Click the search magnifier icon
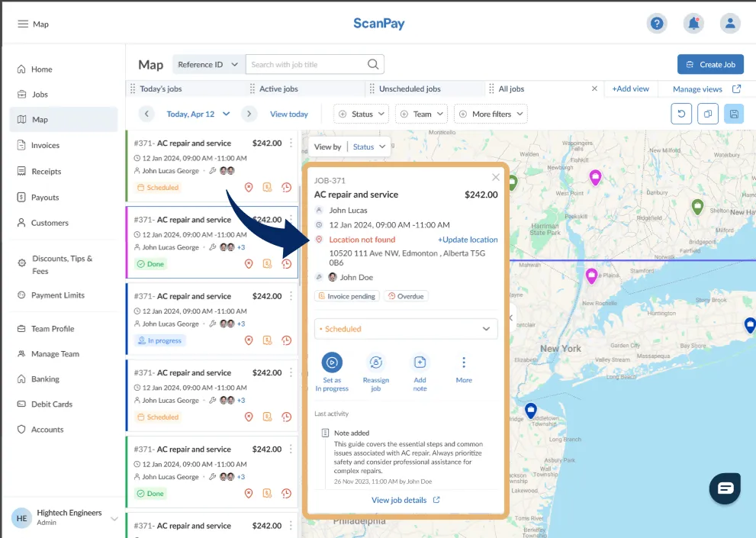This screenshot has width=756, height=538. click(373, 64)
